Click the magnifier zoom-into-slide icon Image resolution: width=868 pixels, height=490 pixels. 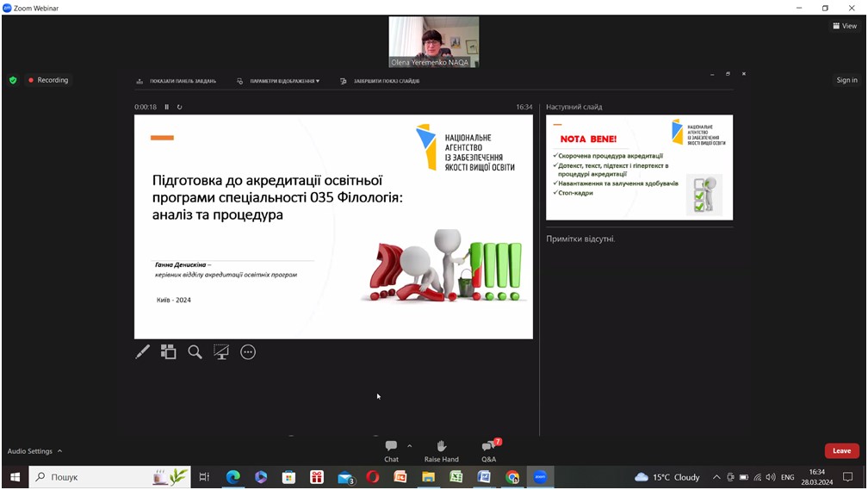point(195,351)
